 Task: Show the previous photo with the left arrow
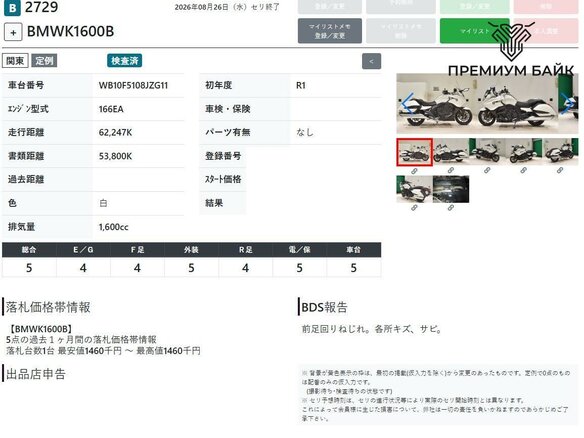click(x=407, y=103)
